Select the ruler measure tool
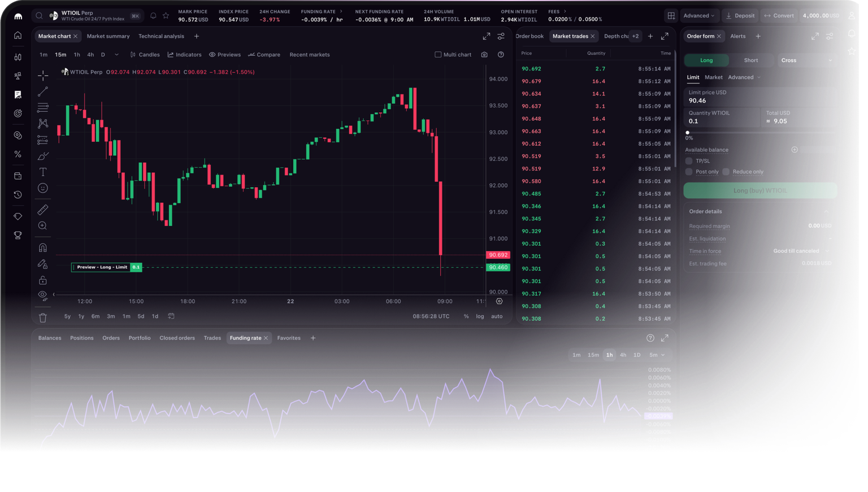This screenshot has height=492, width=868. click(43, 210)
